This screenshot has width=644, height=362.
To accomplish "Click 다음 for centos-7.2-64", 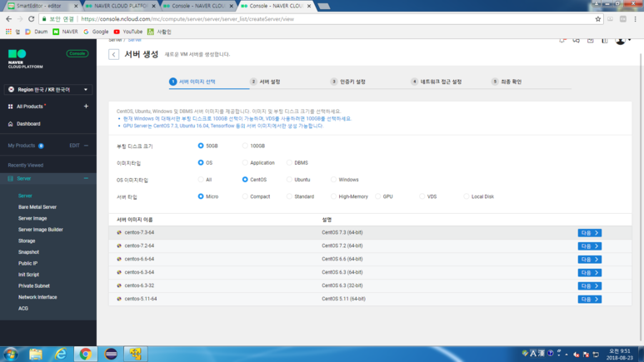I will pos(589,245).
